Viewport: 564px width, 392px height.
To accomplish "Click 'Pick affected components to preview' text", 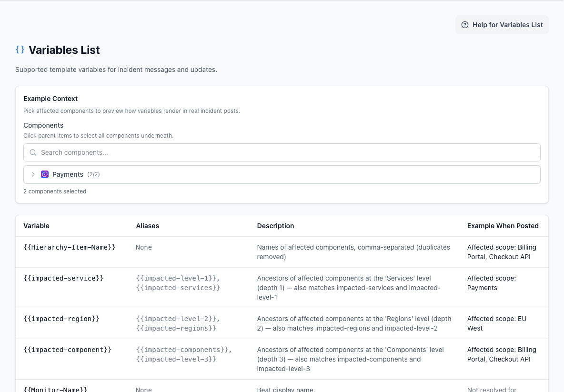I will point(131,111).
